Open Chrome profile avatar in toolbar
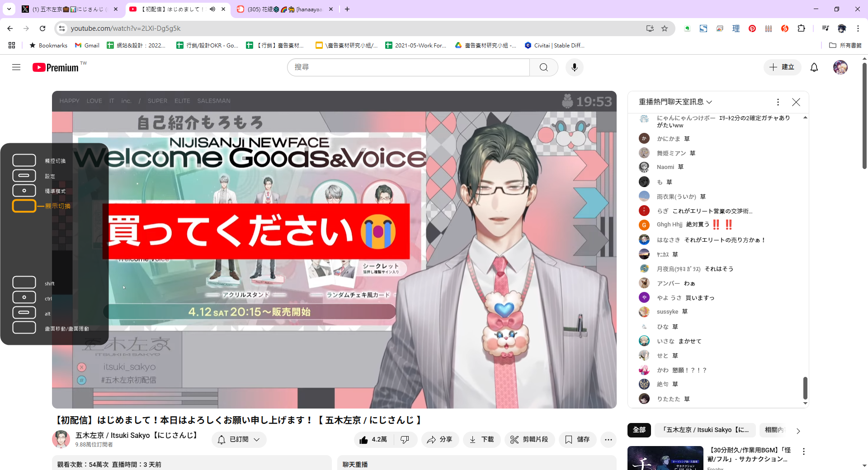Viewport: 868px width, 470px height. coord(842,28)
